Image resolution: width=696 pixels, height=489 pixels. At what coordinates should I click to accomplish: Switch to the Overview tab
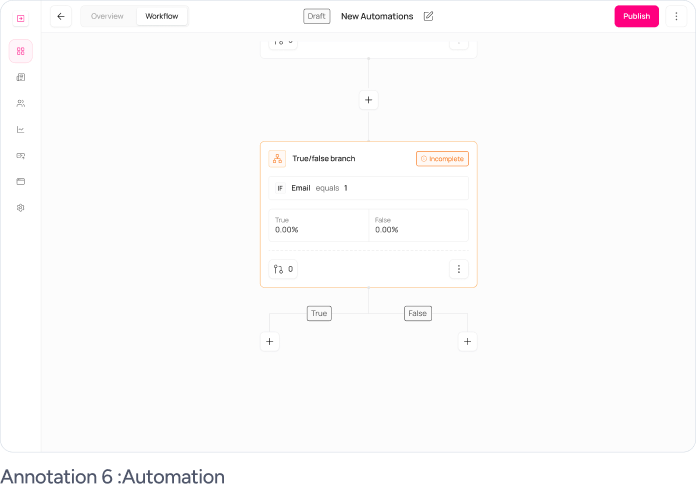(x=107, y=16)
